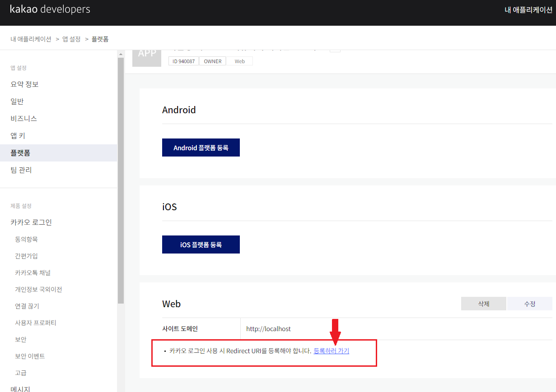Screen dimensions: 556x392
Task: Click Android 플랫폼 등록 button
Action: click(201, 148)
